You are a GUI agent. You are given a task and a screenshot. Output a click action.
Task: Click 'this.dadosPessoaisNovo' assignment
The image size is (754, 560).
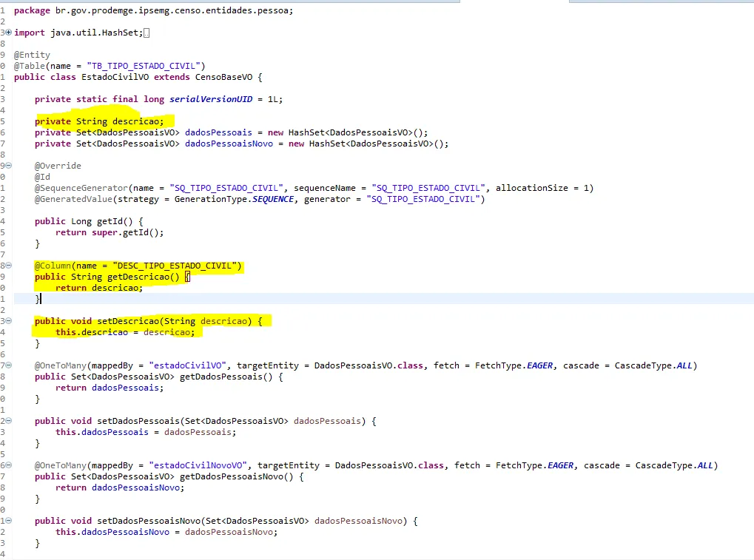[x=112, y=532]
